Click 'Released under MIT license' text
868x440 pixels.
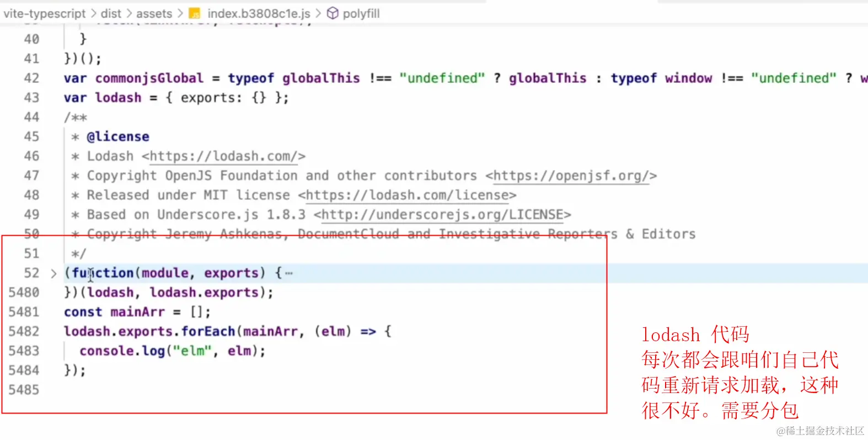click(189, 195)
